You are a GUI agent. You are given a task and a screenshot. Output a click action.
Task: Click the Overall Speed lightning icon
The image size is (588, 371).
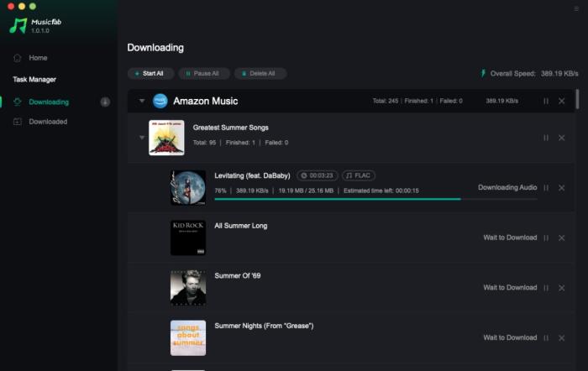click(x=483, y=73)
